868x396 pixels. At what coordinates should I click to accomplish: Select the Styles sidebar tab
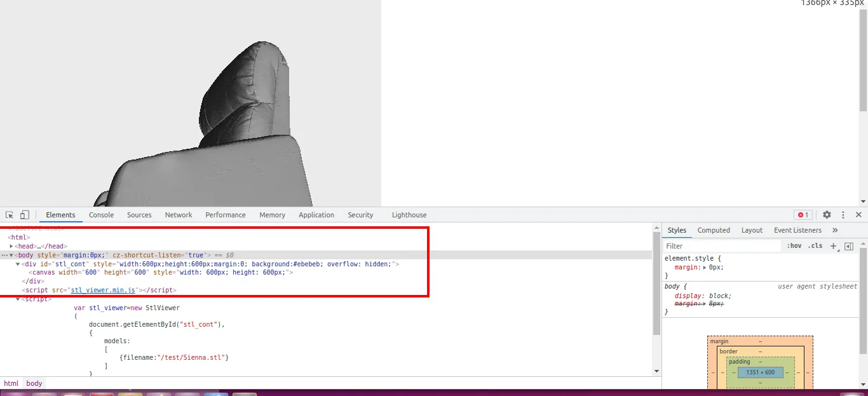(x=677, y=230)
